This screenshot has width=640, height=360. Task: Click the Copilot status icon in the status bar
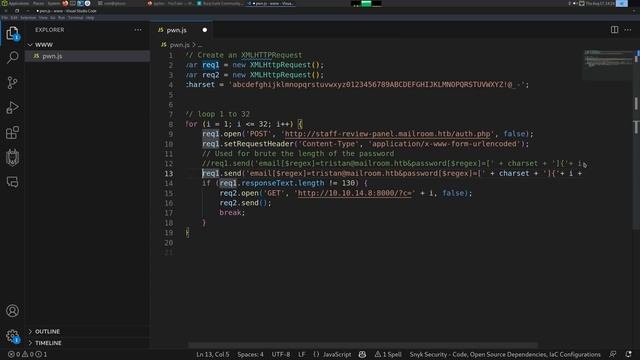click(x=362, y=354)
